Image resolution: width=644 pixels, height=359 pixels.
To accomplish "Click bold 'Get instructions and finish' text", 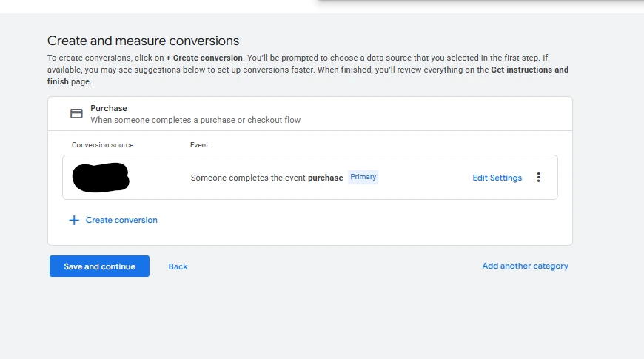I will coord(529,70).
